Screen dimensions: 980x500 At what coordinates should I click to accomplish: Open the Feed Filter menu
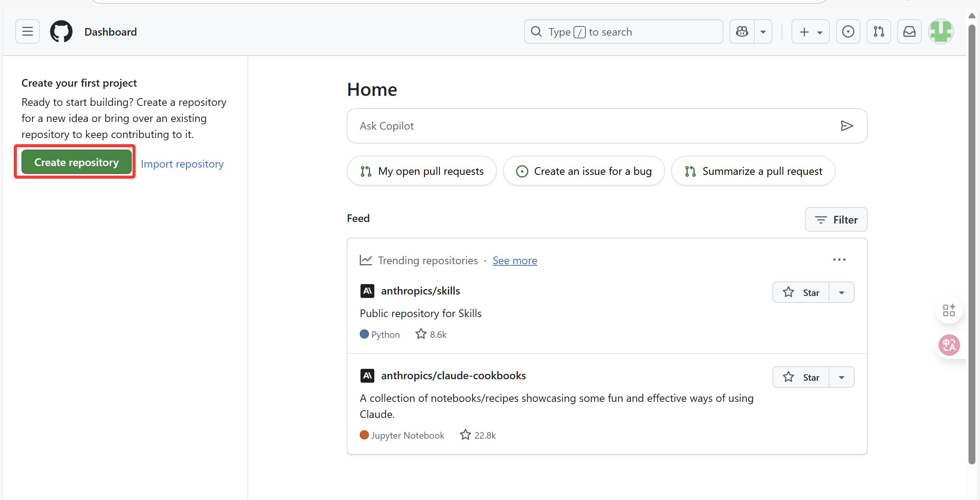(x=836, y=220)
